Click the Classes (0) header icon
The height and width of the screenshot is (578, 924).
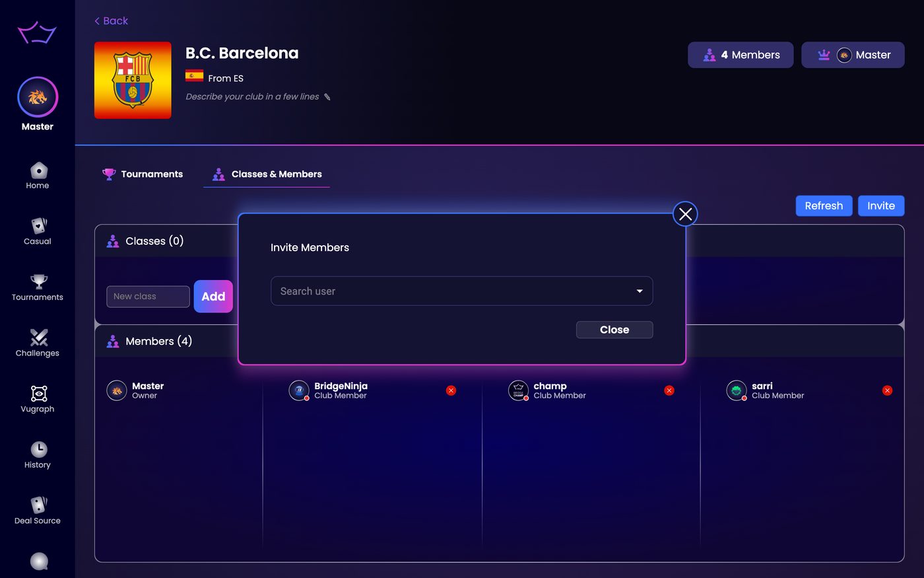[x=113, y=241]
